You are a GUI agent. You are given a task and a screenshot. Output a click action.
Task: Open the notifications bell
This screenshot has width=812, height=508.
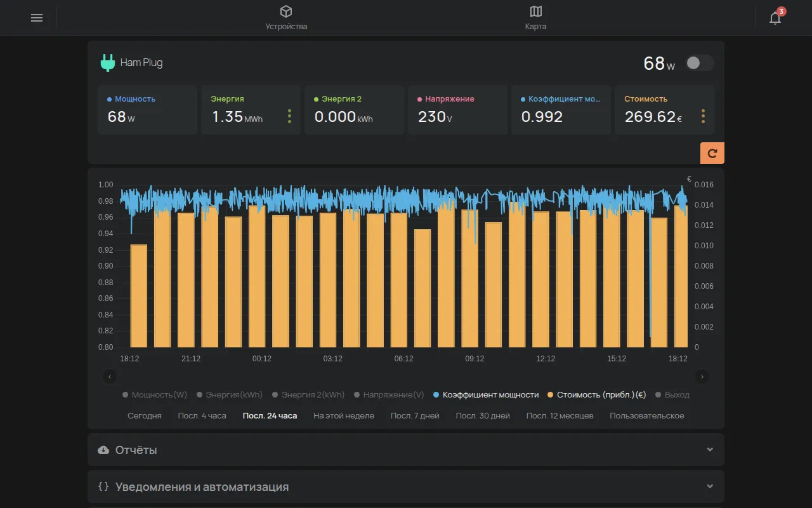775,18
